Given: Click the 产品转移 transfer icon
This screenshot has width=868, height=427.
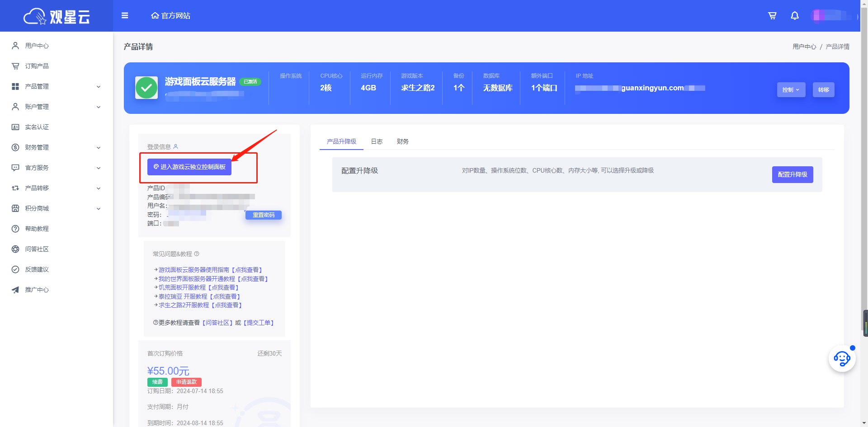Looking at the screenshot, I should [x=15, y=188].
